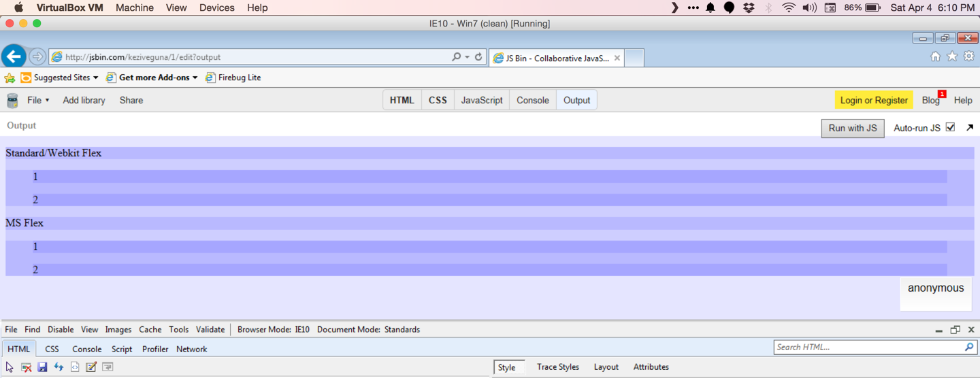Refresh the page with the reload icon
This screenshot has height=378, width=980.
(x=478, y=57)
